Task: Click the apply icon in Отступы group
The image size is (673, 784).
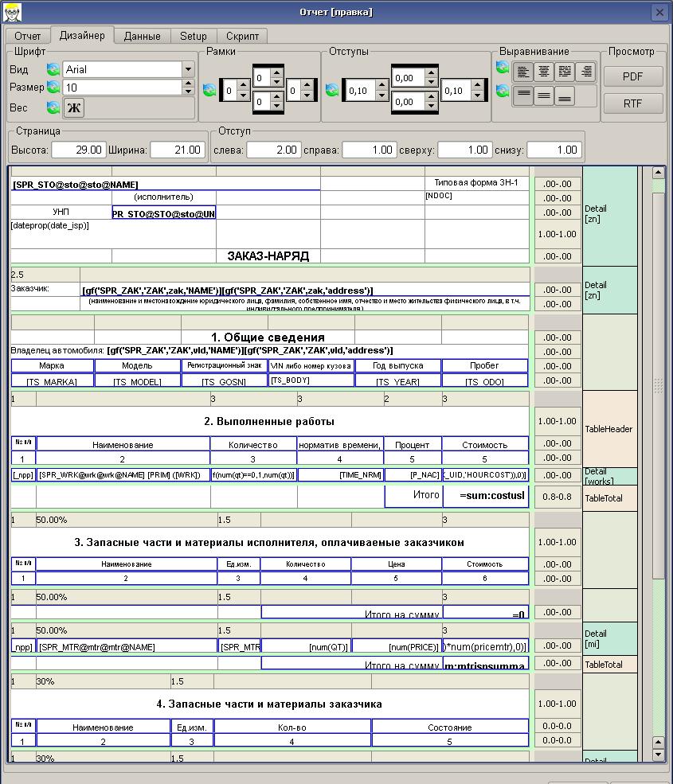Action: (x=333, y=90)
